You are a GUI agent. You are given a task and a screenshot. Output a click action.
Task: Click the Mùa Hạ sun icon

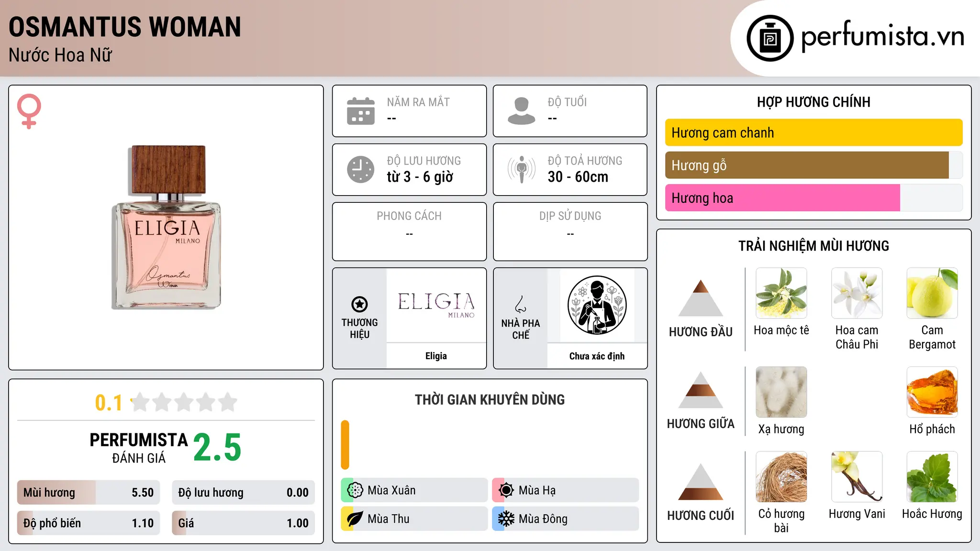(506, 490)
